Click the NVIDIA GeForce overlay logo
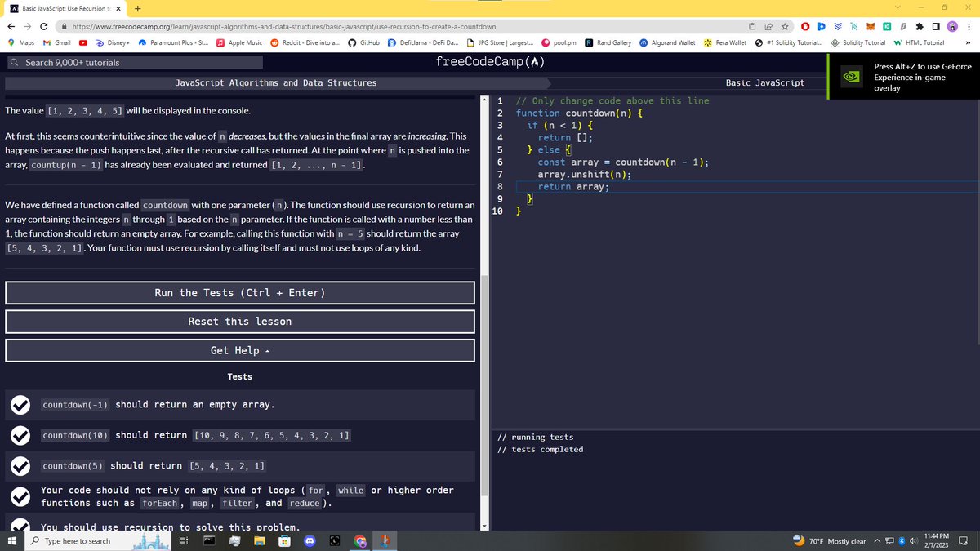Screen dimensions: 980x551 (x=851, y=76)
